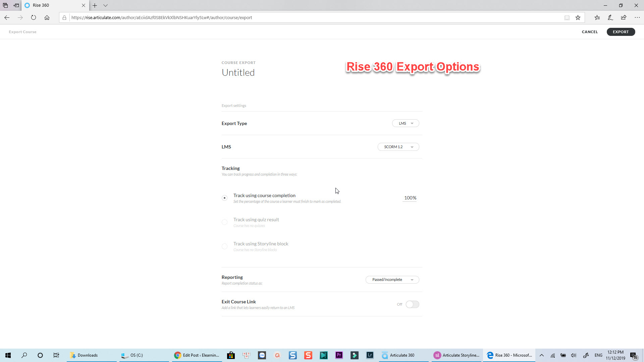Viewport: 644px width, 362px height.
Task: Open Adobe Premiere Pro from taskbar
Action: click(339, 355)
